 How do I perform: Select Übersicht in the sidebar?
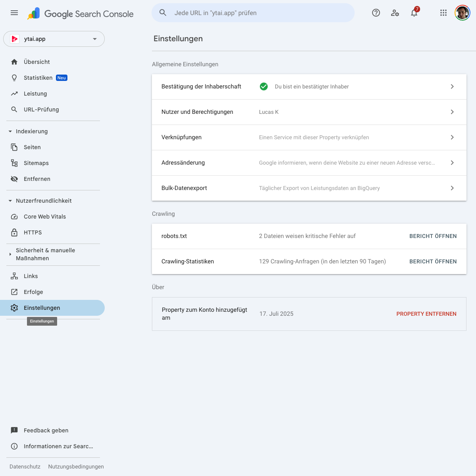click(x=36, y=62)
